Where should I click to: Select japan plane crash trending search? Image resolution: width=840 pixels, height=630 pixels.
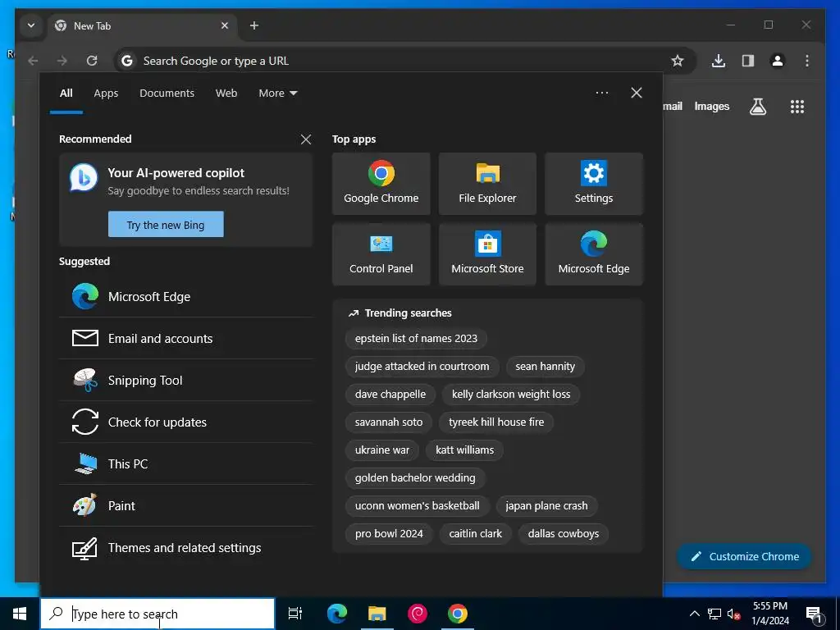[546, 505]
